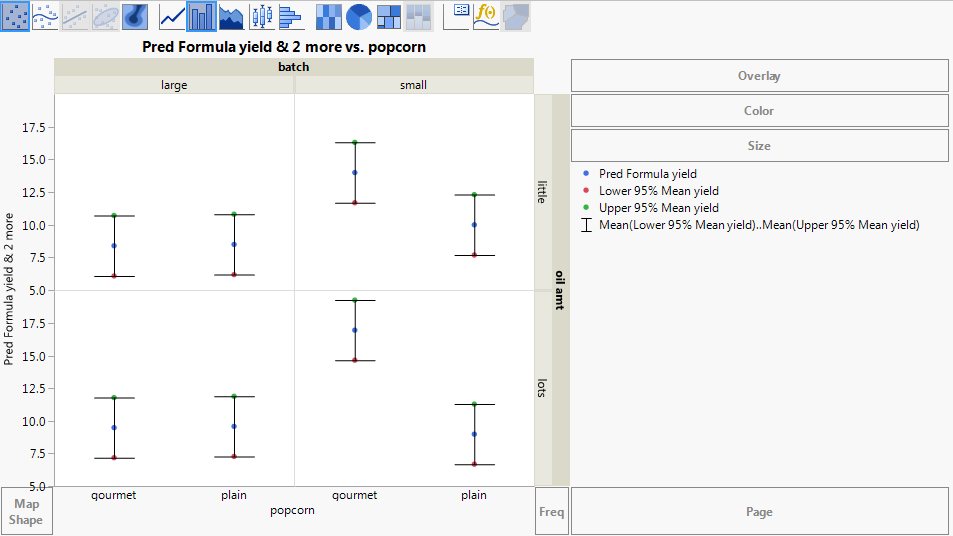
Task: Click the 'large' batch column header
Action: point(174,85)
